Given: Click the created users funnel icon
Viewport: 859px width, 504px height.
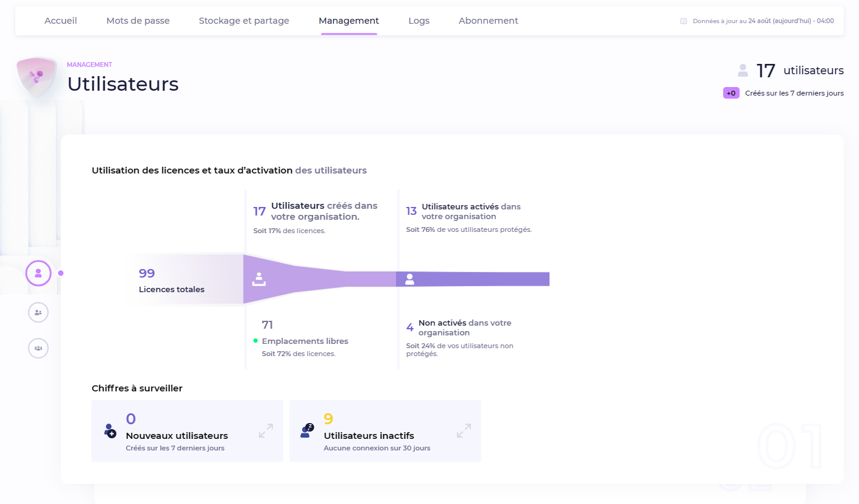Looking at the screenshot, I should [x=259, y=279].
